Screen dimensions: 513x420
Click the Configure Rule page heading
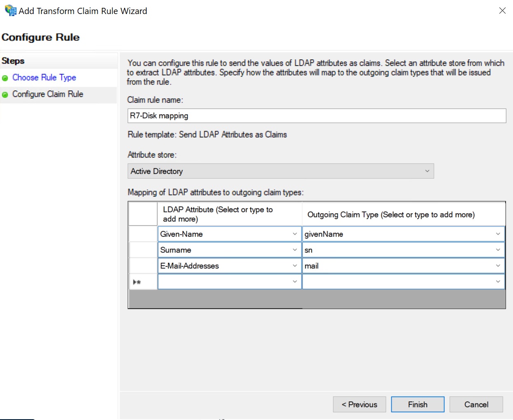40,37
